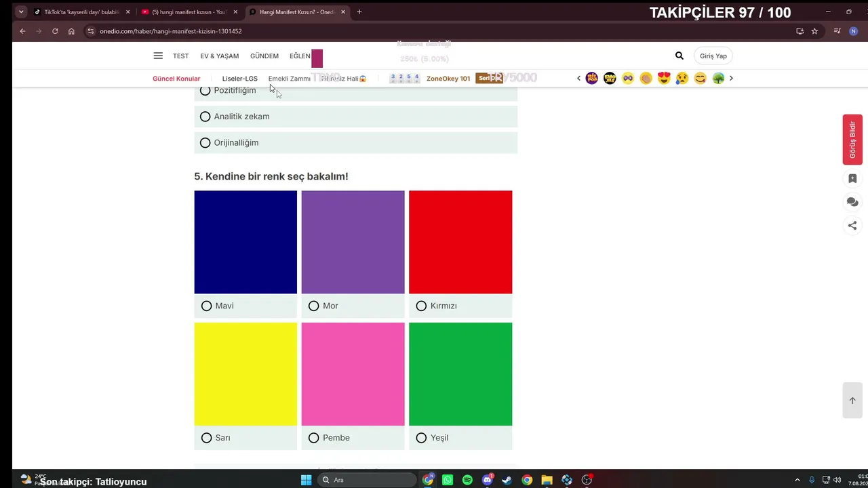Viewport: 868px width, 488px height.
Task: Open the browser tab search dropdown
Action: pos(21,12)
